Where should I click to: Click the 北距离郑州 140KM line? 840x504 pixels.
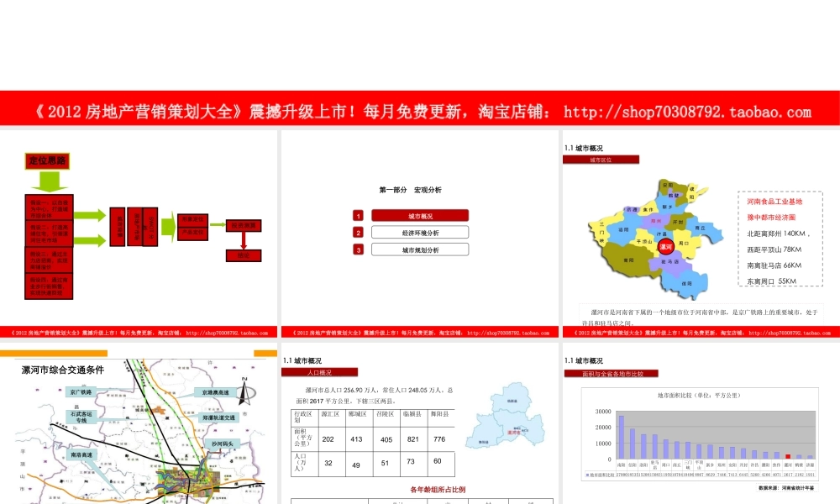(778, 234)
